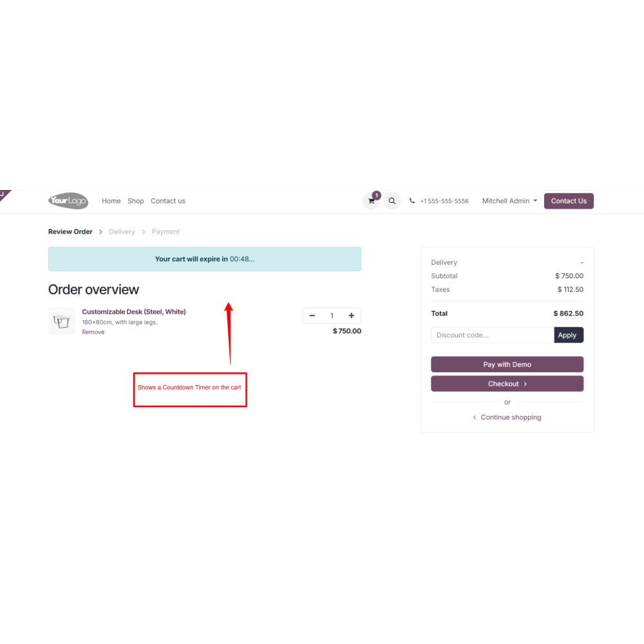
Task: Decrease quantity with the minus icon
Action: point(312,316)
